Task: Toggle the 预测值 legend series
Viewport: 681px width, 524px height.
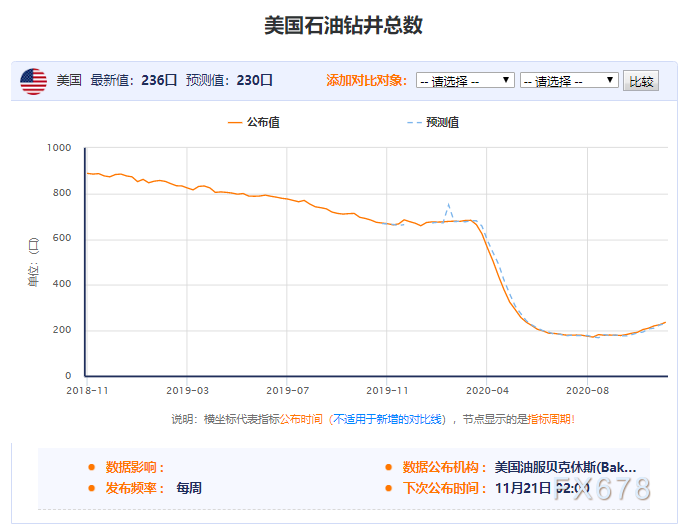Action: 433,122
